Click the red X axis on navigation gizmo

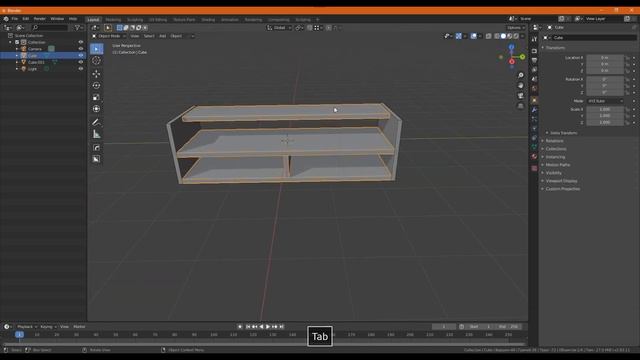pos(512,62)
